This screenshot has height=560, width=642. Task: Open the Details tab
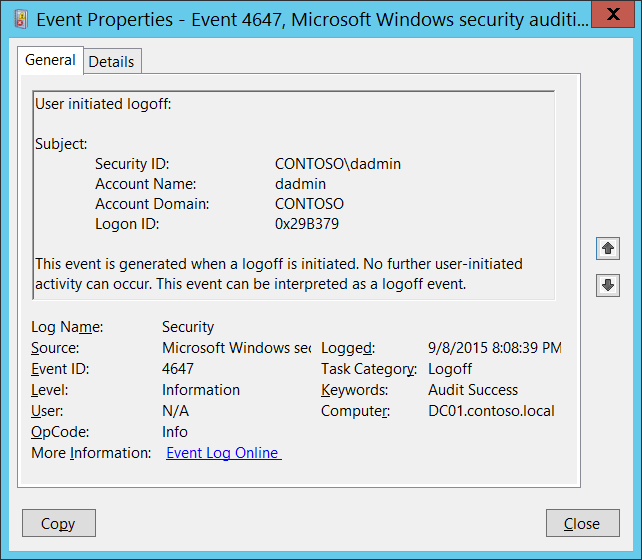point(111,62)
